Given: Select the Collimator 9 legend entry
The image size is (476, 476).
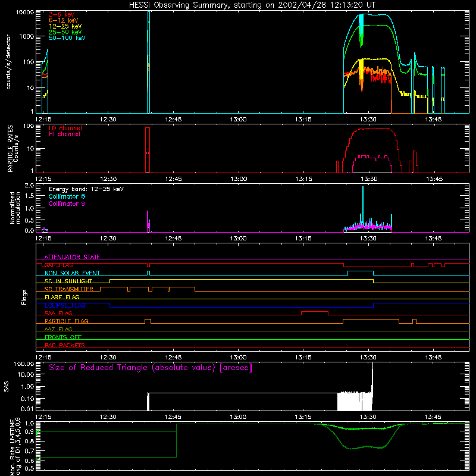Looking at the screenshot, I should coord(67,203).
